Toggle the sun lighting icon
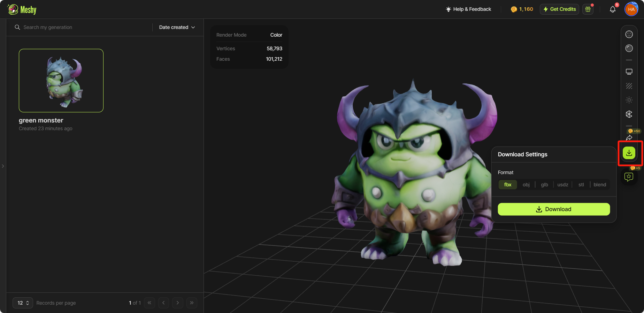 coord(629,100)
